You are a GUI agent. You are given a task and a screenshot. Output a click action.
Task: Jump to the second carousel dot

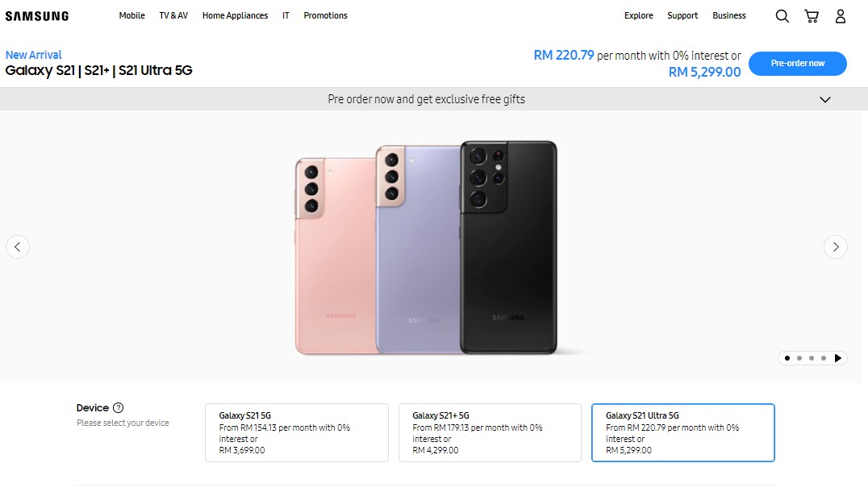click(799, 358)
